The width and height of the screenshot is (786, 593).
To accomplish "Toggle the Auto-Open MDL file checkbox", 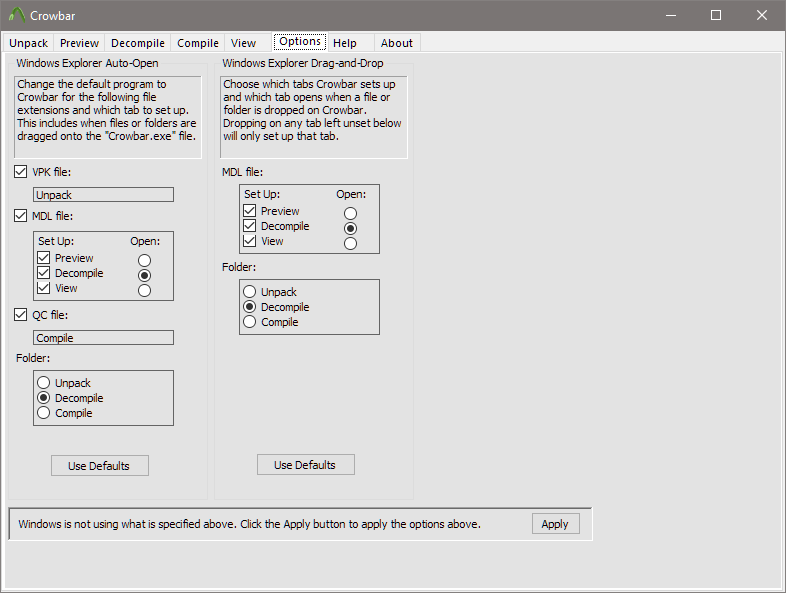I will (x=21, y=216).
